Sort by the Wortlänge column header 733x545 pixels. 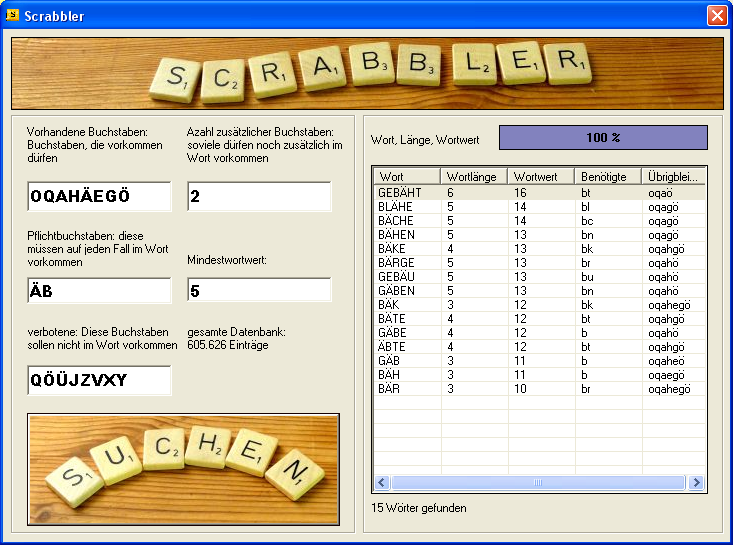[x=474, y=177]
